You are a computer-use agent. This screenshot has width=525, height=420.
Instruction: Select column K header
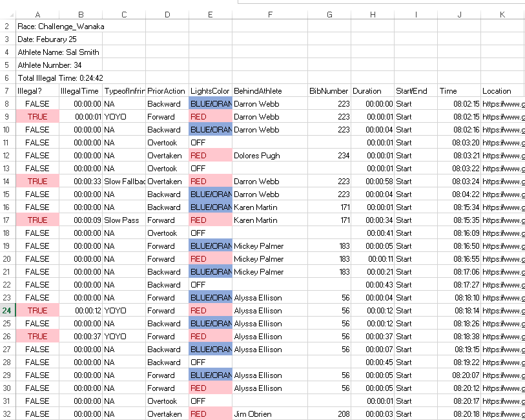coord(502,14)
